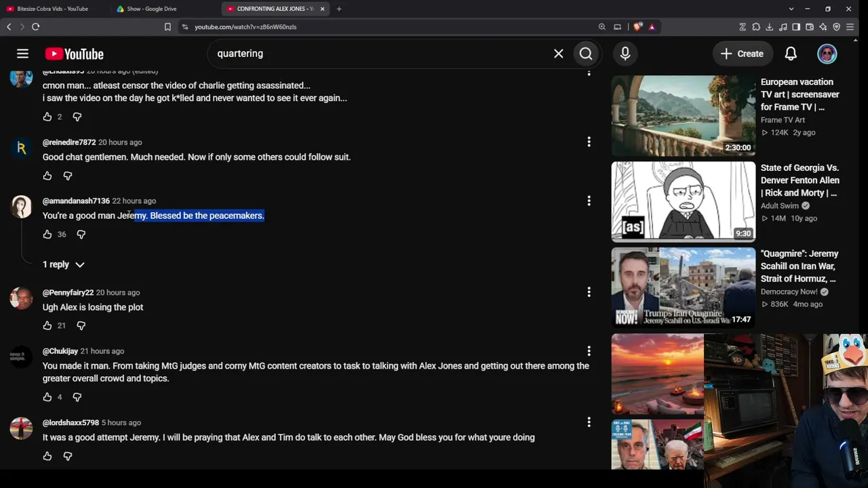The height and width of the screenshot is (488, 868).
Task: Open the browser tab search chevron
Action: coord(791,9)
